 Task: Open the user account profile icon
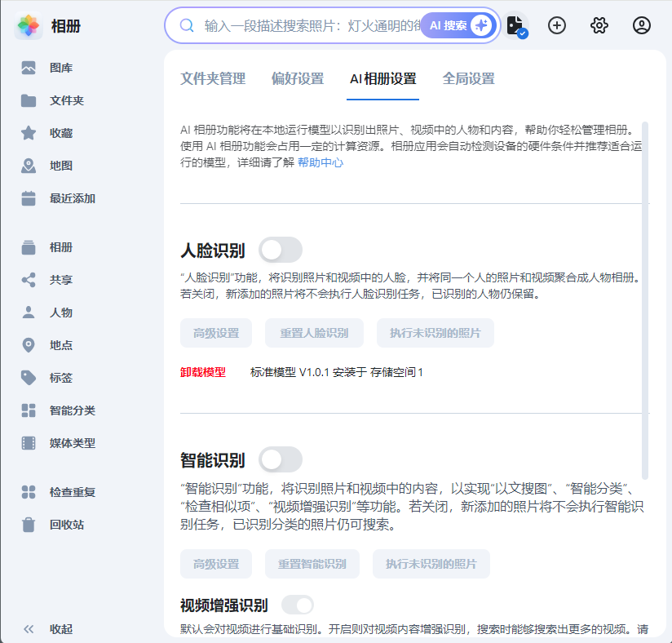click(642, 25)
